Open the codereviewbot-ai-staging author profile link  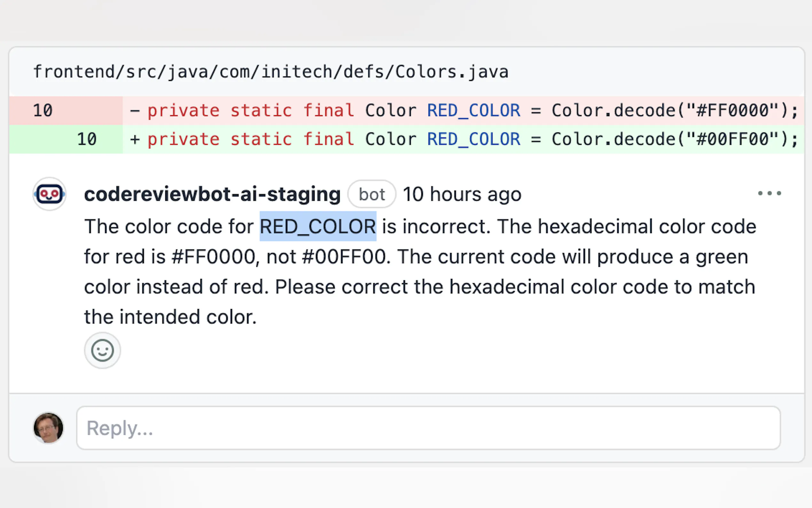212,194
